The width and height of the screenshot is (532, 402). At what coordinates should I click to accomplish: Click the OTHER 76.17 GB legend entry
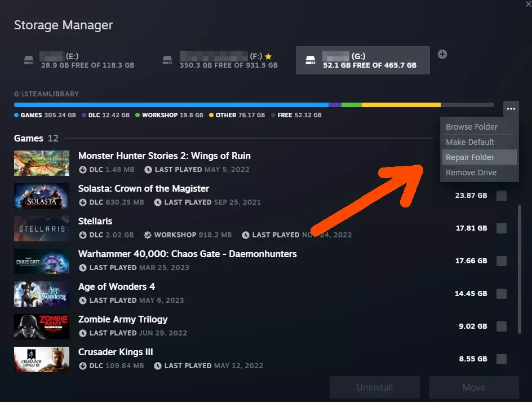237,115
